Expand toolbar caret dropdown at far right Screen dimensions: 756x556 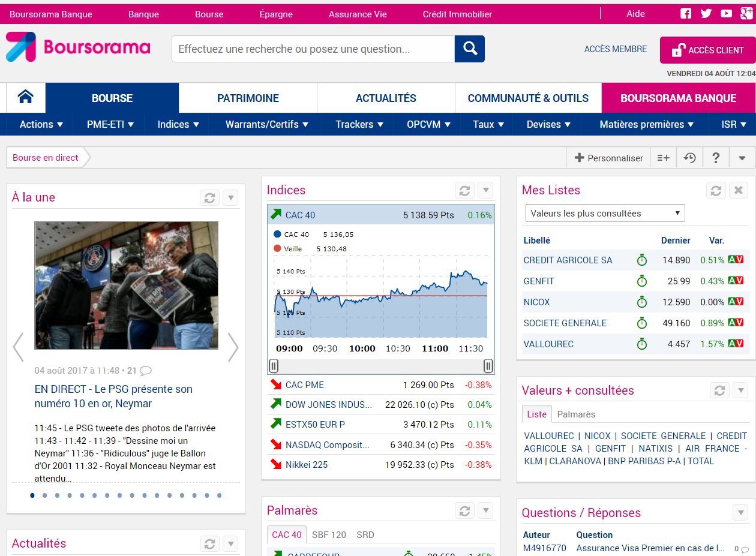742,158
